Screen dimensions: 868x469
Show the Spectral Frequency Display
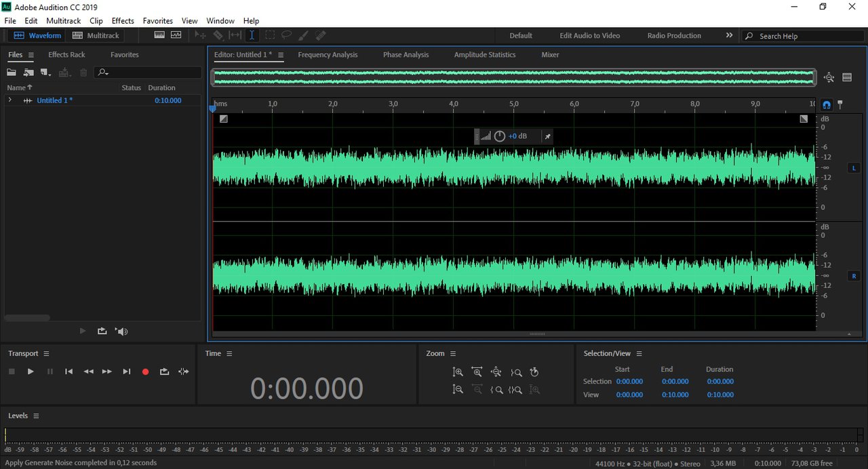[159, 35]
